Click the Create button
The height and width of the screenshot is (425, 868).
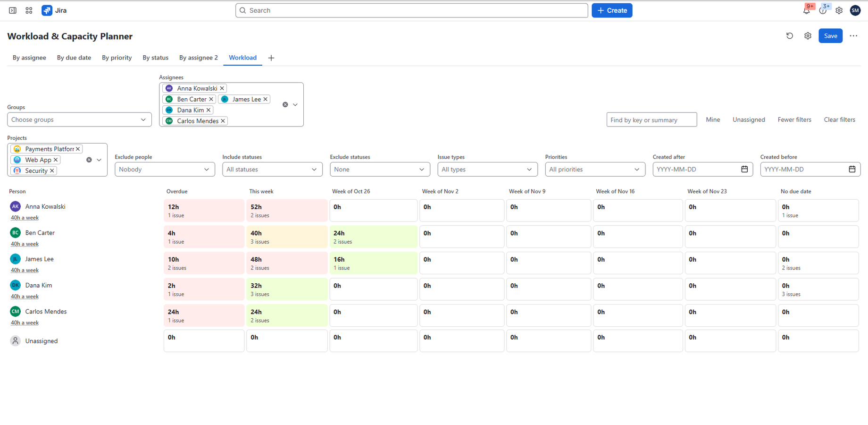[x=612, y=10]
